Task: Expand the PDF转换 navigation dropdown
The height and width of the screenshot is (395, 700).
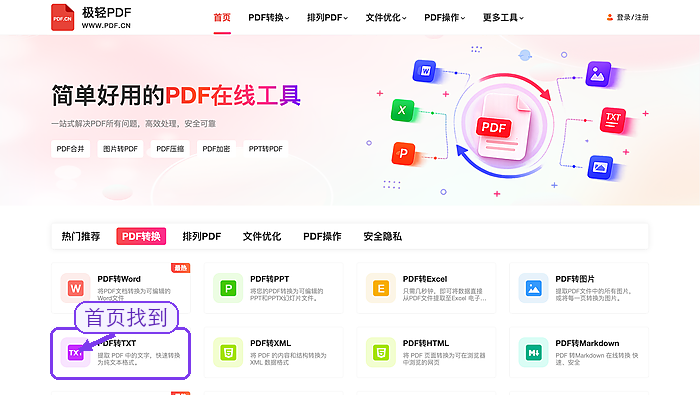Action: pyautogui.click(x=269, y=17)
